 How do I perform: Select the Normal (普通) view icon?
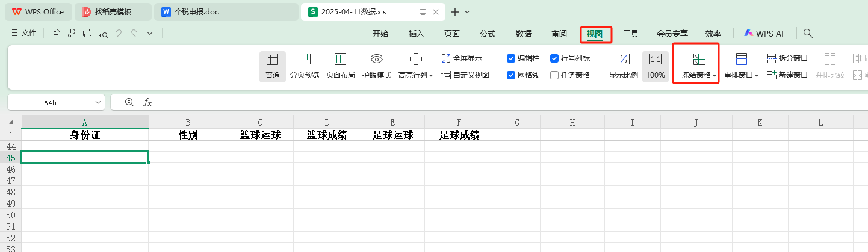272,60
